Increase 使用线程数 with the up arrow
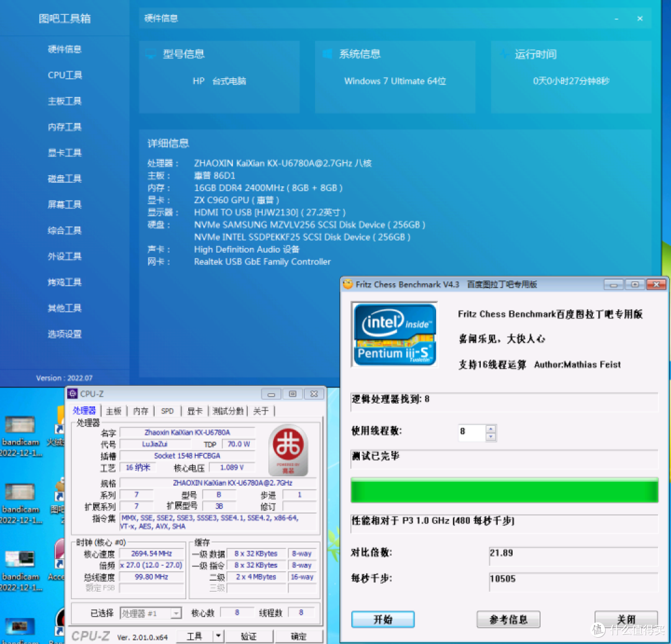Image resolution: width=671 pixels, height=644 pixels. point(491,428)
